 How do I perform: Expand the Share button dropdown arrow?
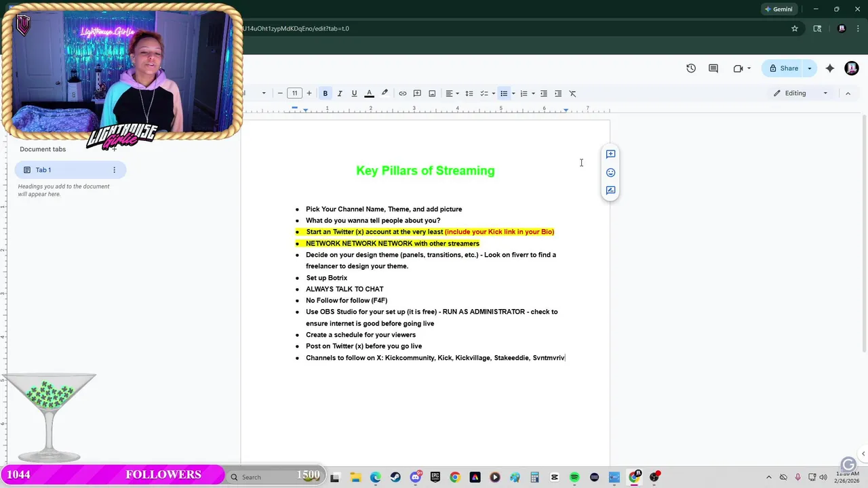click(x=810, y=68)
